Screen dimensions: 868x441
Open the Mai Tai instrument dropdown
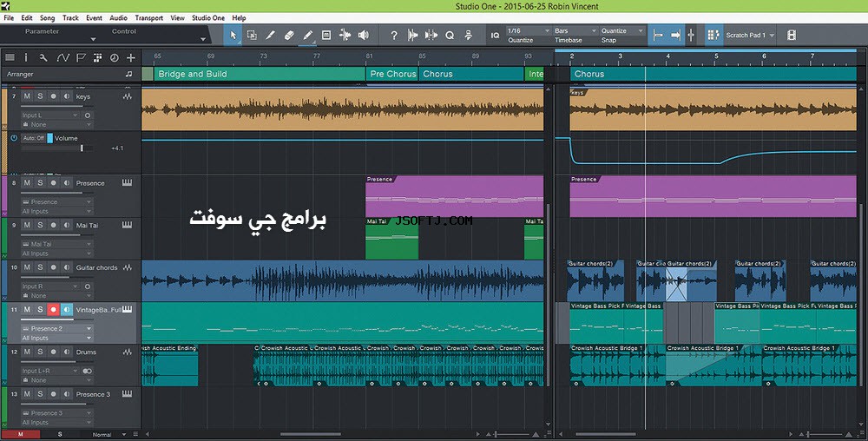tap(56, 244)
